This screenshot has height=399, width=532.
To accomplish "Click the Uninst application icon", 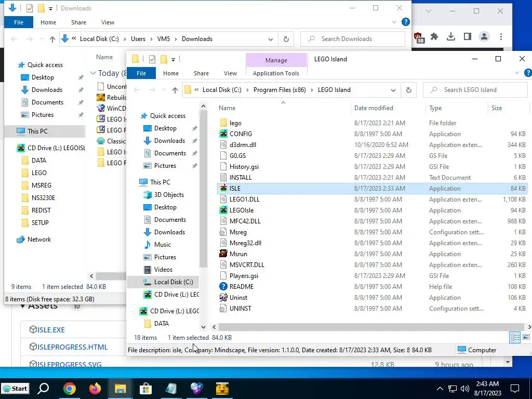I will pos(223,298).
